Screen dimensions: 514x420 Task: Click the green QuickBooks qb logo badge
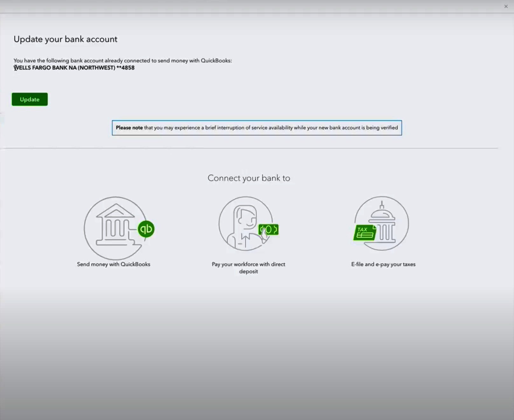[146, 229]
